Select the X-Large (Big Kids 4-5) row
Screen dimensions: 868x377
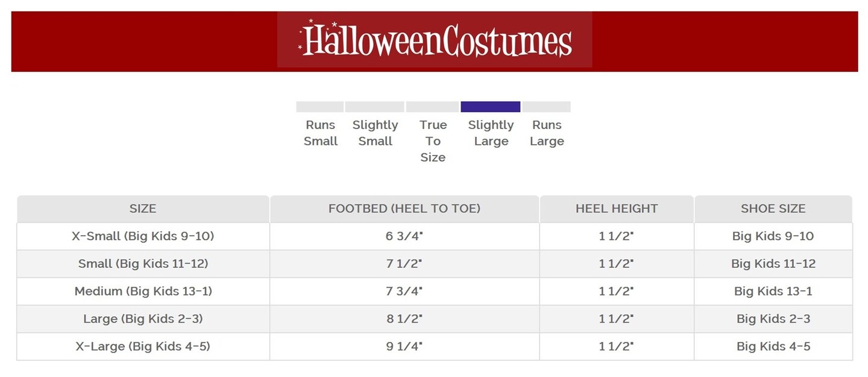coord(143,346)
